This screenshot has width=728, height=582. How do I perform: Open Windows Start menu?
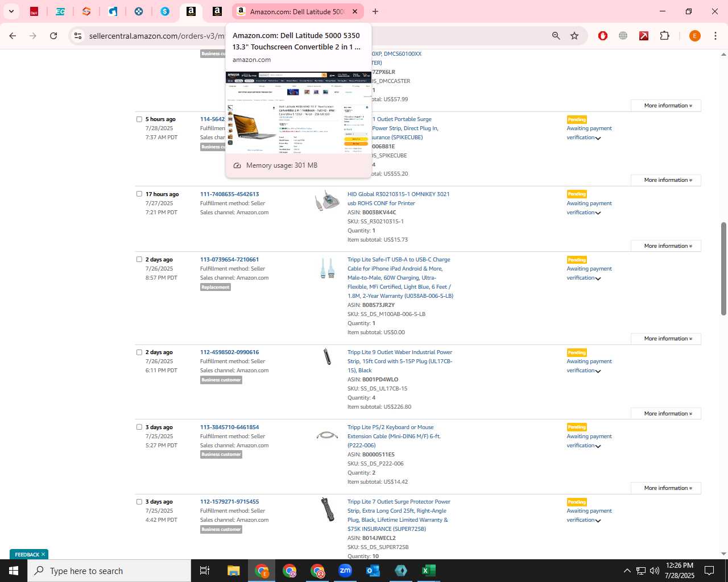14,571
